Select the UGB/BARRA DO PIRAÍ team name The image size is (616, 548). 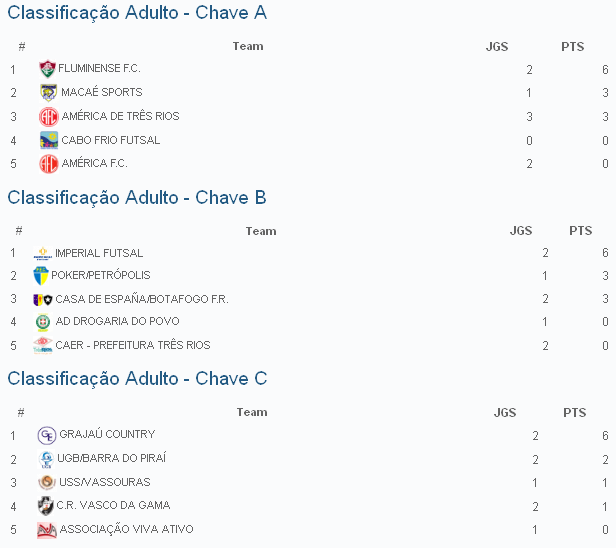[112, 458]
